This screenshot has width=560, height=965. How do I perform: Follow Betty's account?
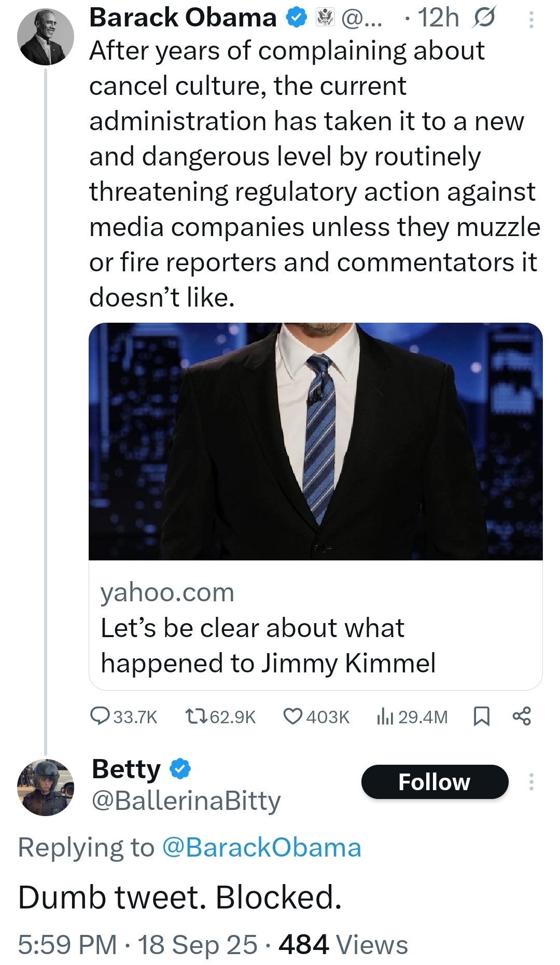(435, 782)
